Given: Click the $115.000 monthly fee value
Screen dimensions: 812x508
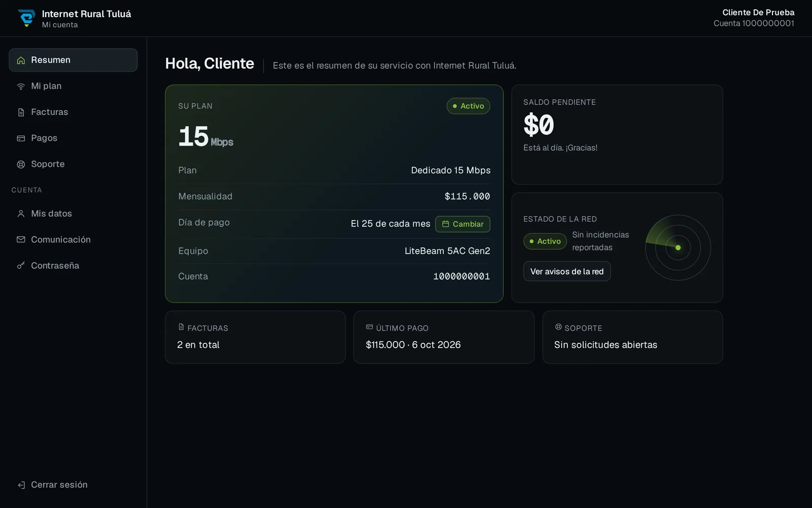Looking at the screenshot, I should coord(467,196).
